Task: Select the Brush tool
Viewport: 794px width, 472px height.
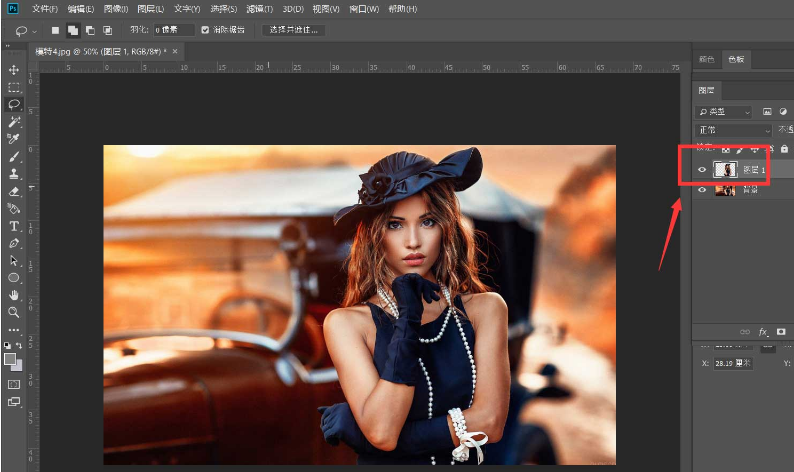Action: coord(14,156)
